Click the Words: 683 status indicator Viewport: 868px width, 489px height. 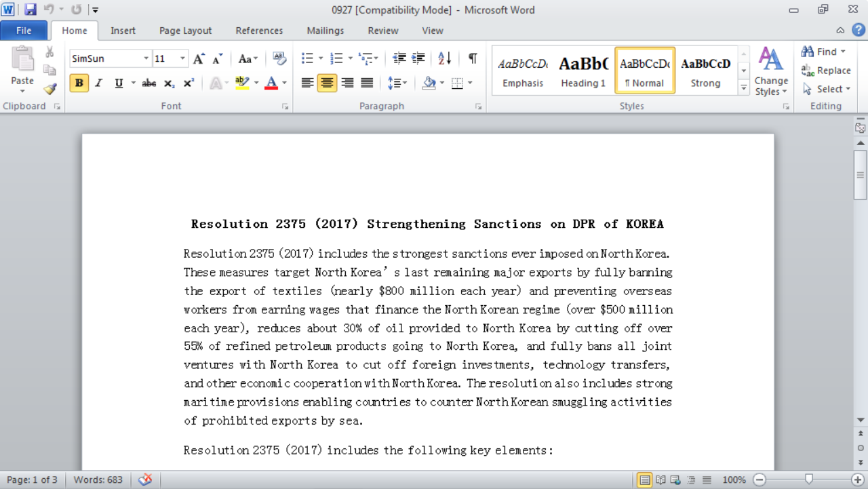(x=98, y=480)
